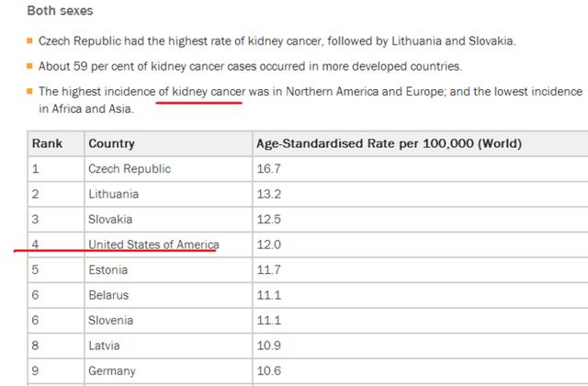
Task: Click Germany in the country column
Action: coord(112,370)
